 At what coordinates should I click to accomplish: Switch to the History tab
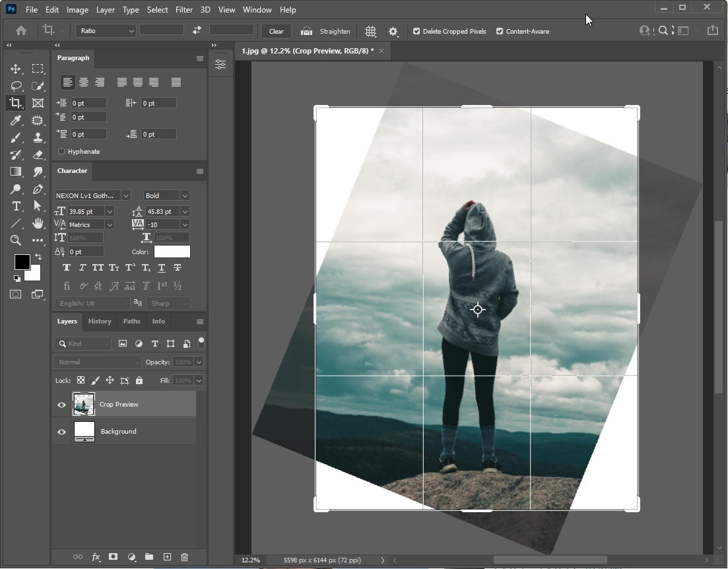(100, 321)
